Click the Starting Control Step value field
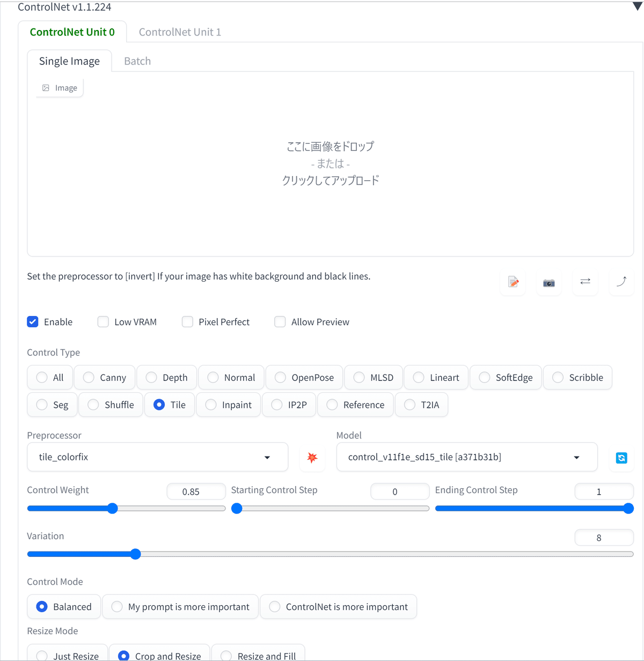 pos(400,491)
